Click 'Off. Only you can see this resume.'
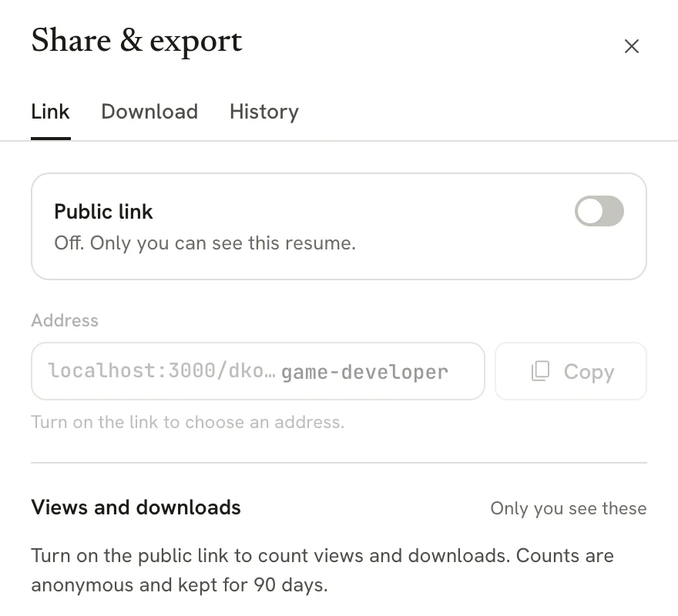This screenshot has height=616, width=678. click(205, 243)
